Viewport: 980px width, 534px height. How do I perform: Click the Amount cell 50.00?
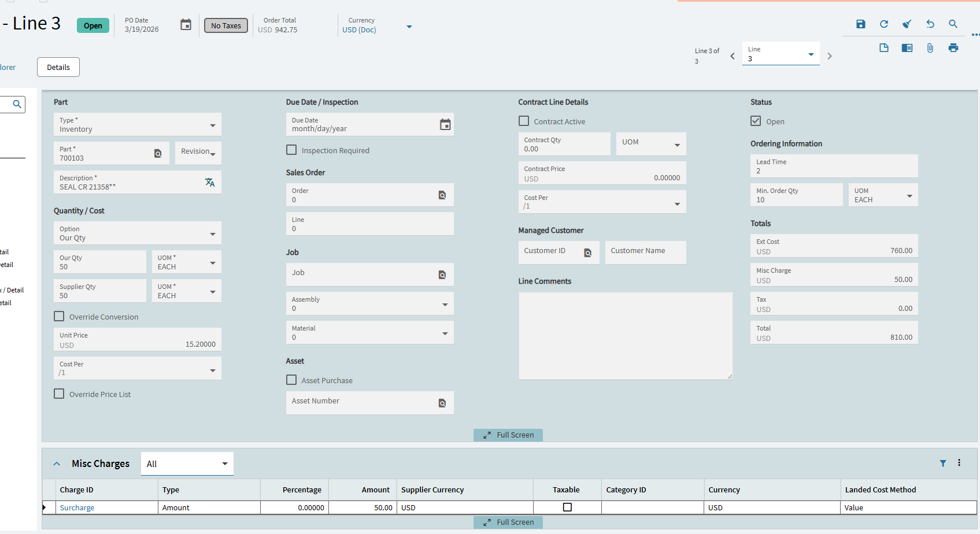363,507
